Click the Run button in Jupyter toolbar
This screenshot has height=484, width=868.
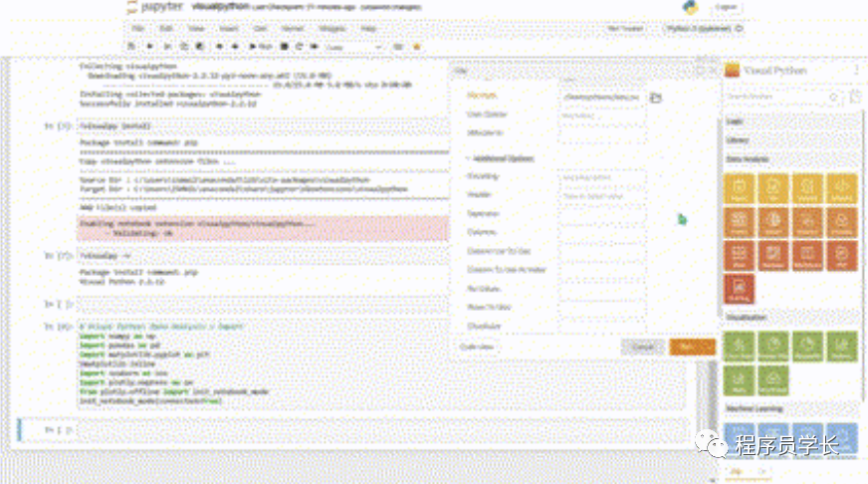(x=260, y=47)
